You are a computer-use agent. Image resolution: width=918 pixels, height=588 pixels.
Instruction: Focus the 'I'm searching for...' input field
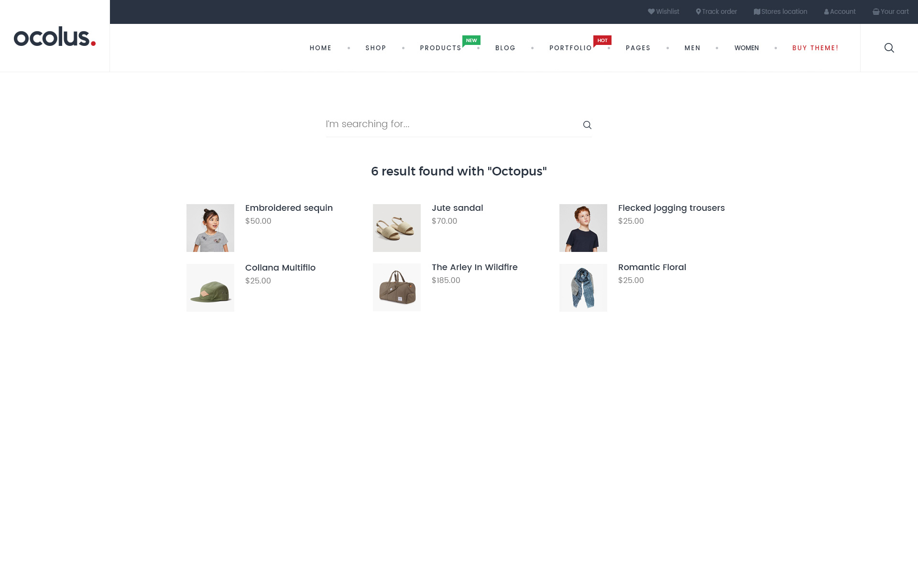[449, 124]
